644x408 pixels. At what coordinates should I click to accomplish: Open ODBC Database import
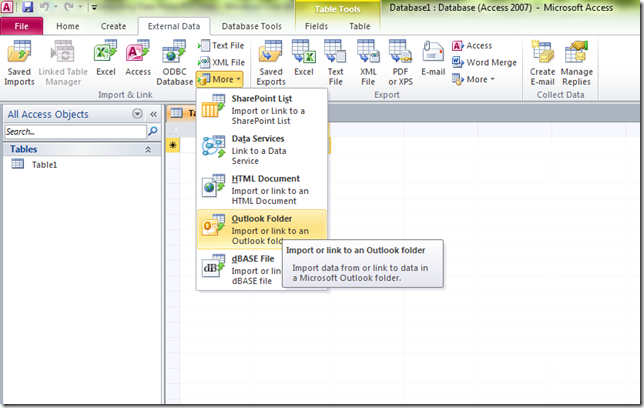coord(174,63)
